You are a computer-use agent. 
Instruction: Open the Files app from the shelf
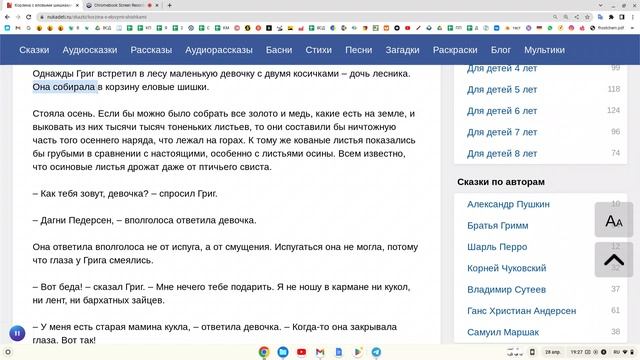(x=283, y=352)
